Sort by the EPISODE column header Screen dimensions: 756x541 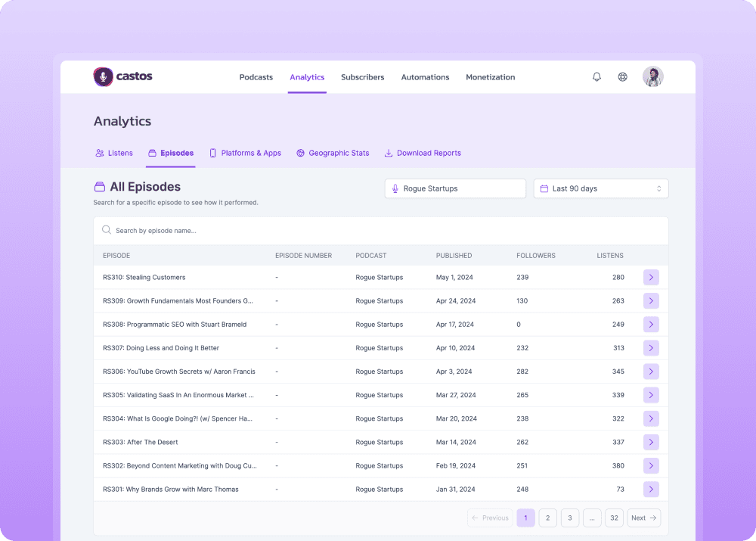(116, 256)
